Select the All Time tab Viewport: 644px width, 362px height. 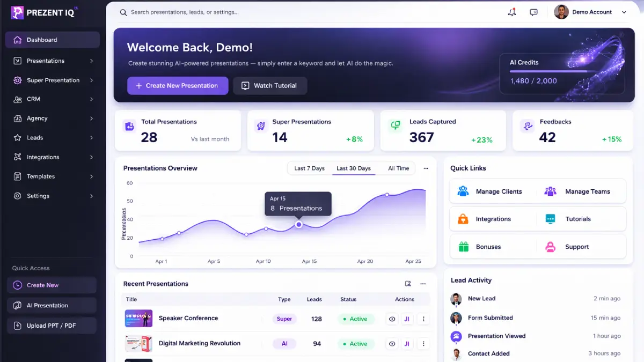coord(398,168)
